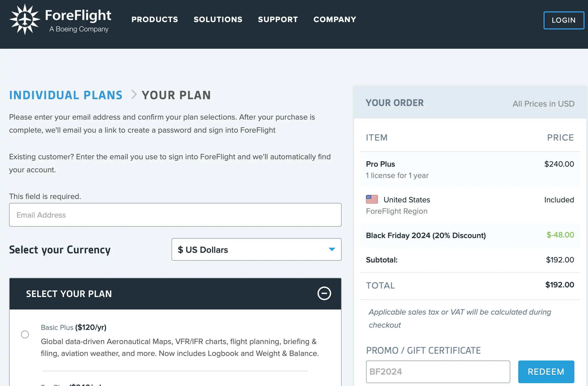Go back to INDIVIDUAL PLANS breadcrumb link

click(66, 95)
